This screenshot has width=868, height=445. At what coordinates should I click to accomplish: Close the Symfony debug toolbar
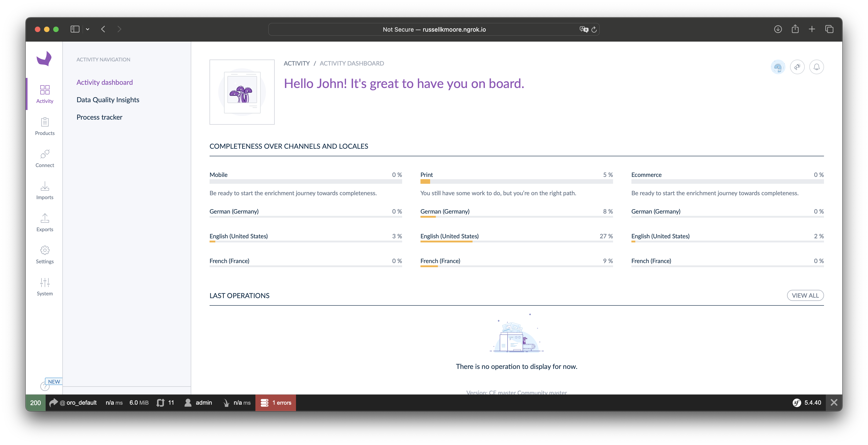(x=834, y=403)
